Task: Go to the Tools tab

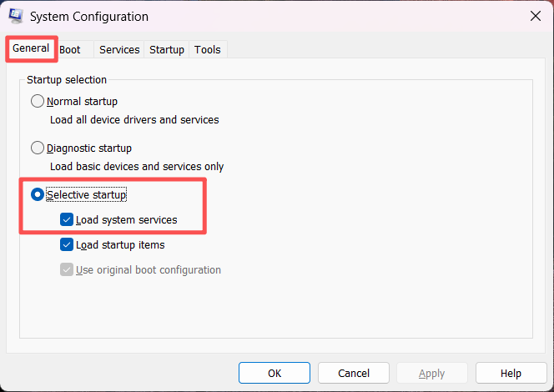Action: point(208,50)
